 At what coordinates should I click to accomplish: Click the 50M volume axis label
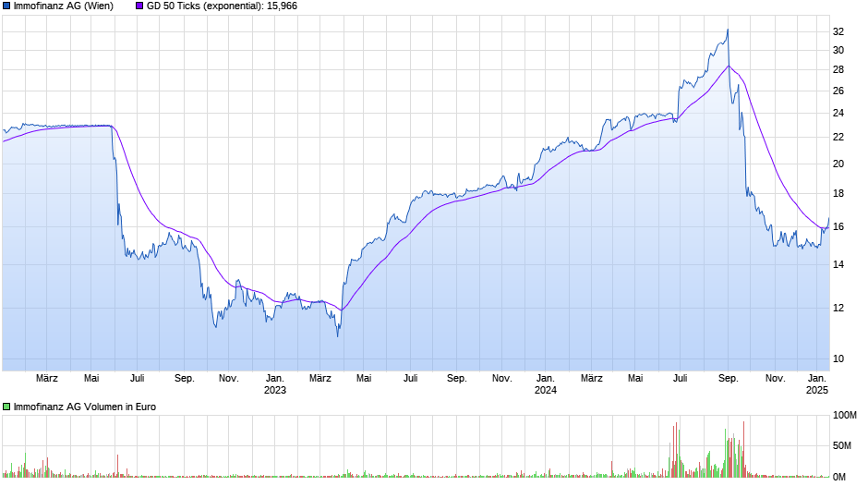(x=841, y=446)
